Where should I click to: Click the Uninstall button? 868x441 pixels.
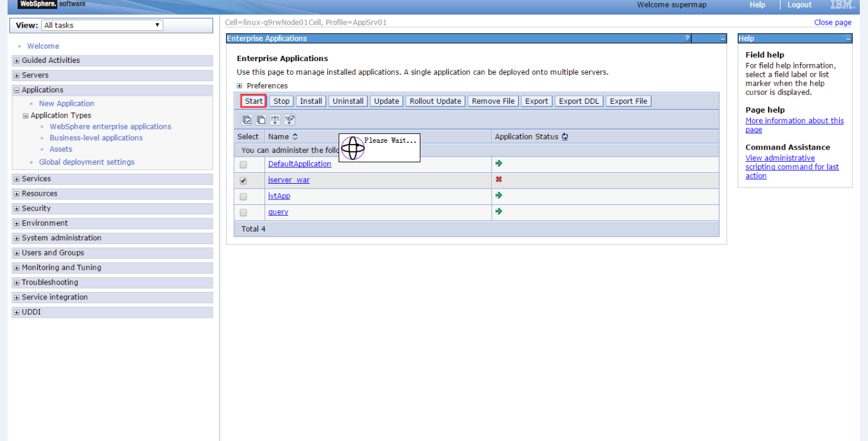click(348, 101)
